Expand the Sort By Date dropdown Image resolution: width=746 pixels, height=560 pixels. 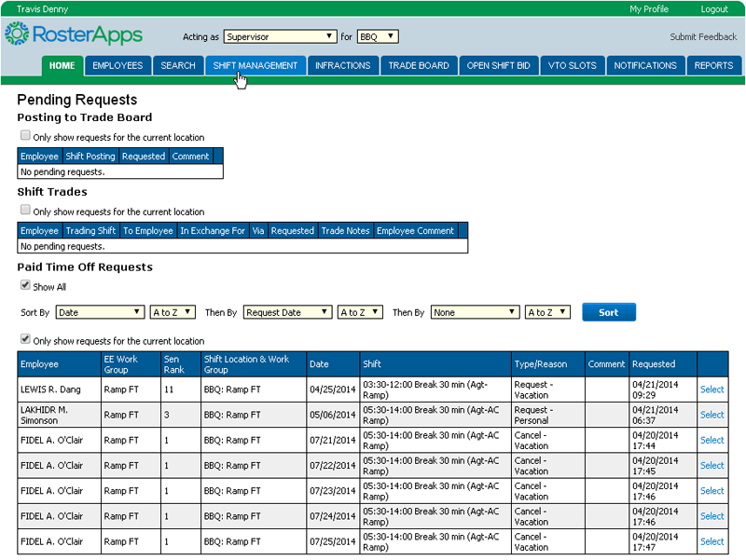tap(100, 312)
